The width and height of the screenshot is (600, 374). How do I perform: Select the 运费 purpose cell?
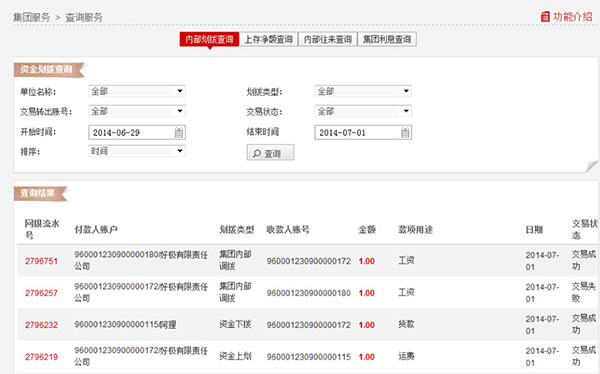tap(406, 356)
